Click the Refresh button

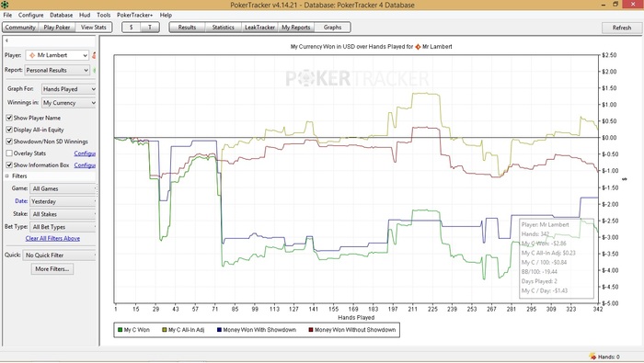(621, 28)
